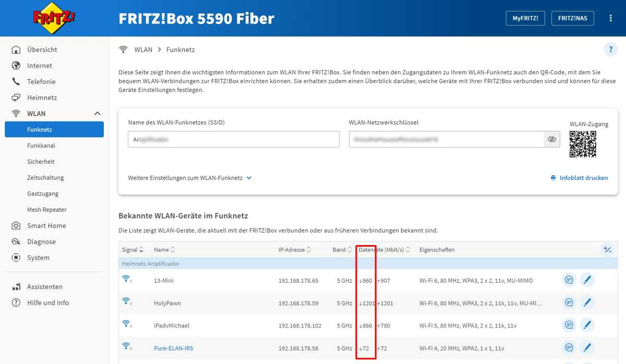Click IP address 192.168.178.59
This screenshot has width=626, height=364.
pos(298,303)
